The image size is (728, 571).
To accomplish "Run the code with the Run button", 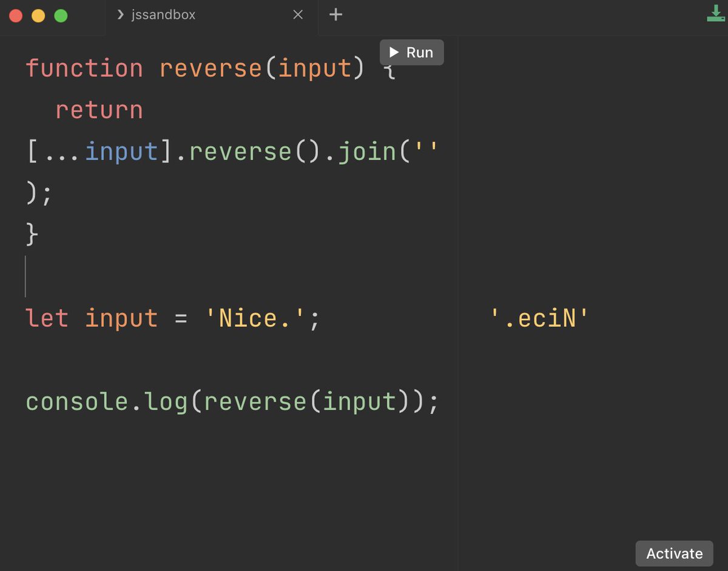I will [x=411, y=52].
